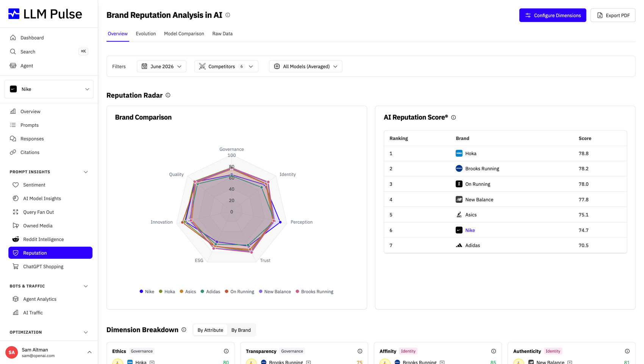
Task: Click the Hoka row in score table
Action: pos(505,154)
